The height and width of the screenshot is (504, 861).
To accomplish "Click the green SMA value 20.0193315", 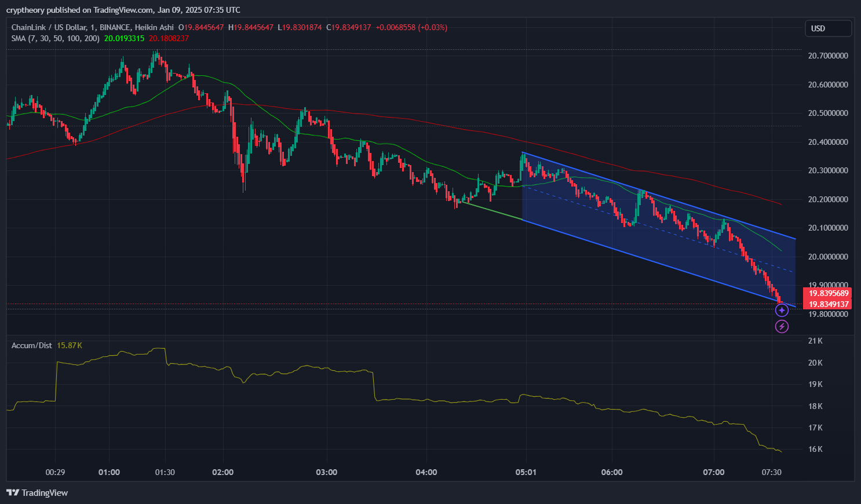I will pyautogui.click(x=124, y=38).
